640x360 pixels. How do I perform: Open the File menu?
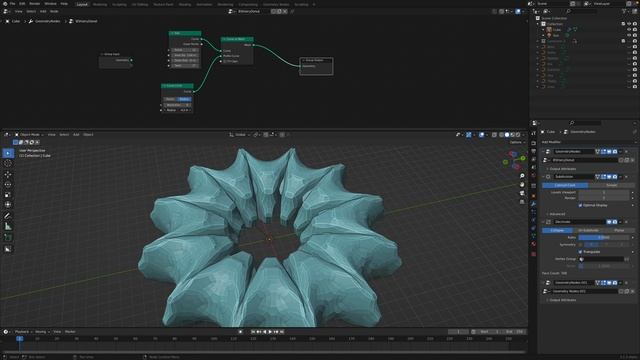[13, 4]
